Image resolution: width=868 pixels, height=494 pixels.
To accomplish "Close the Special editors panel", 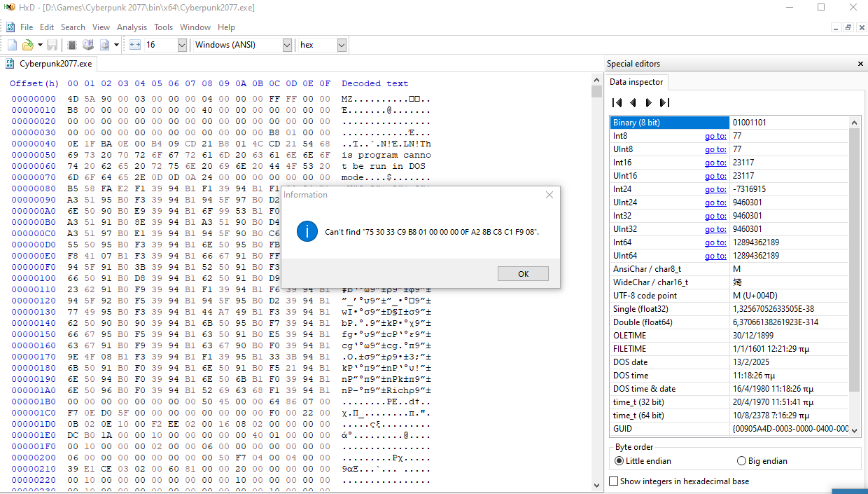I will tap(860, 64).
